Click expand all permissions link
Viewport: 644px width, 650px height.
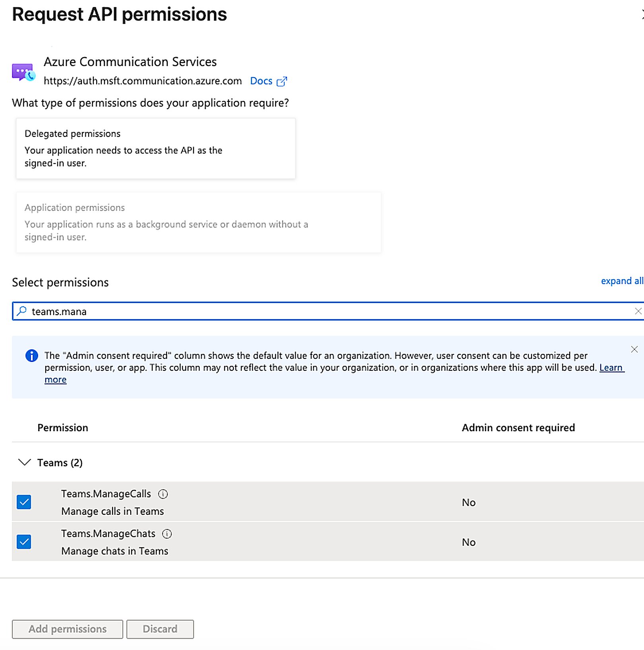pyautogui.click(x=622, y=281)
